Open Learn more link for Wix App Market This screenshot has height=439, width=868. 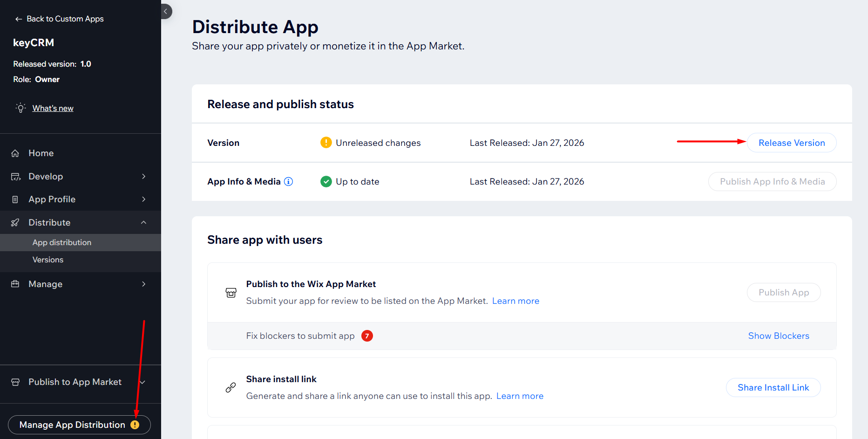[x=515, y=301]
